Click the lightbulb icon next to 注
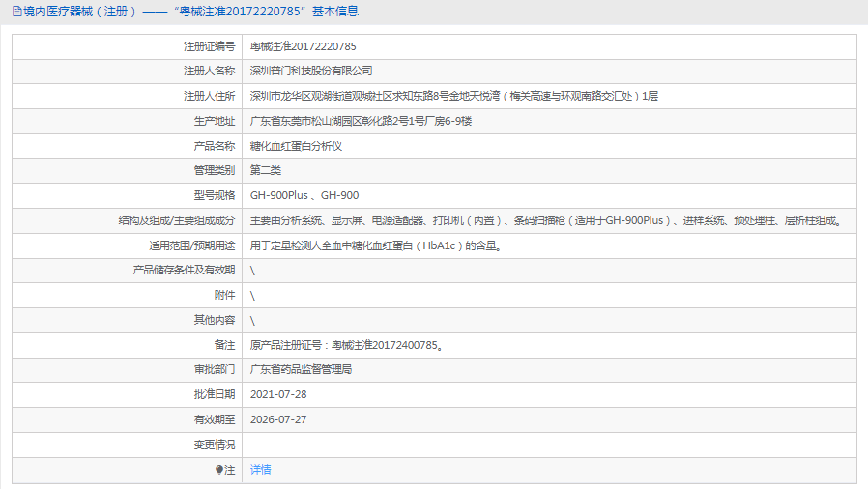Image resolution: width=868 pixels, height=489 pixels. point(219,470)
